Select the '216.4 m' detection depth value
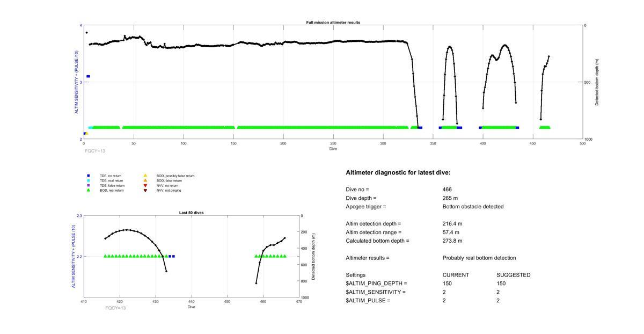Image resolution: width=644 pixels, height=334 pixels. (x=452, y=224)
